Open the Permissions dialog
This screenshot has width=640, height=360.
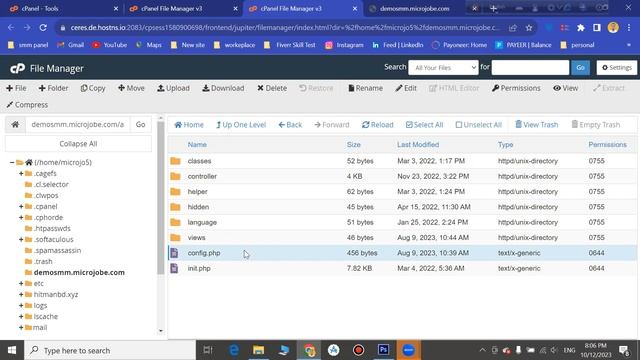516,88
